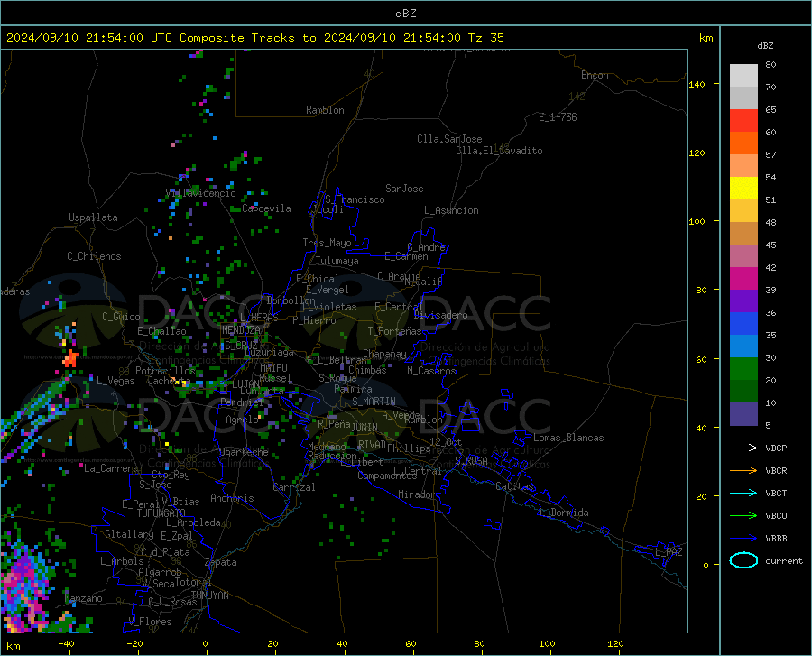The image size is (812, 656).
Task: Click the 'Lomas_Blancas' map label
Action: [568, 438]
